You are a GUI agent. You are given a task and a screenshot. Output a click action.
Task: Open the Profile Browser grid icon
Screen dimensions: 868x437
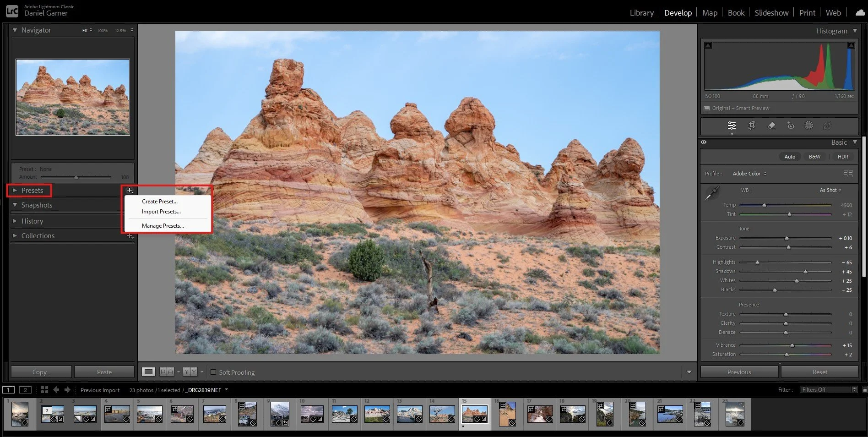[x=848, y=174]
